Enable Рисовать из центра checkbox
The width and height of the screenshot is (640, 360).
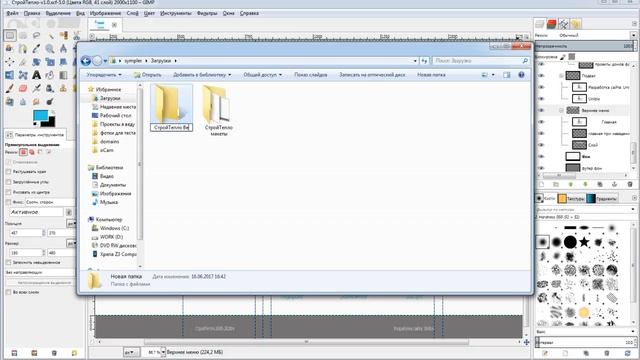8,192
